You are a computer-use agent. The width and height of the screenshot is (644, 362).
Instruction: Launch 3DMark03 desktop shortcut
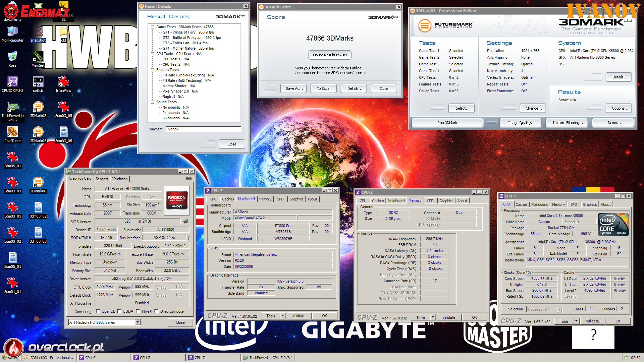click(x=38, y=110)
